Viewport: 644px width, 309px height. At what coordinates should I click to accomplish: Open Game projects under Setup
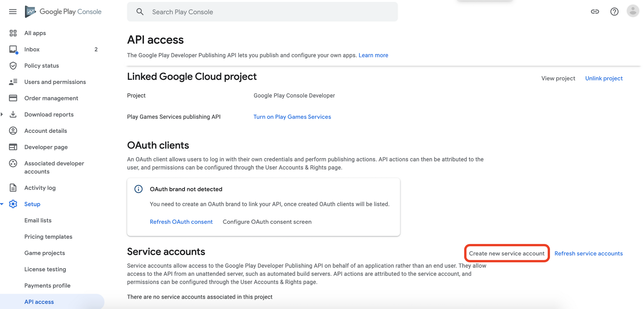45,253
